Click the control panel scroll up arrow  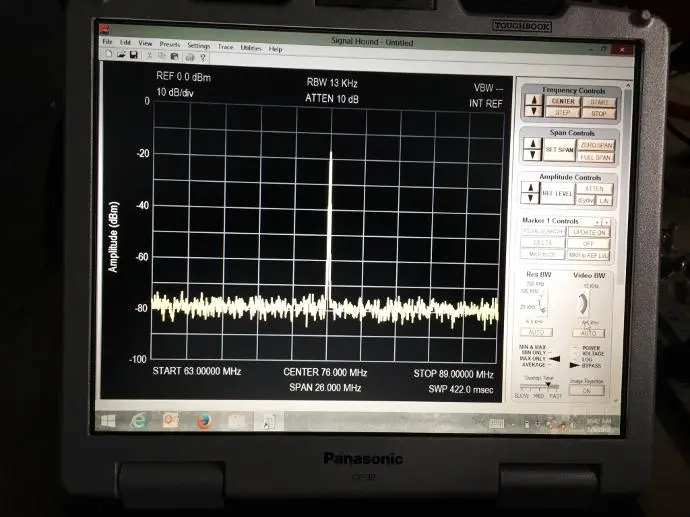[x=628, y=85]
